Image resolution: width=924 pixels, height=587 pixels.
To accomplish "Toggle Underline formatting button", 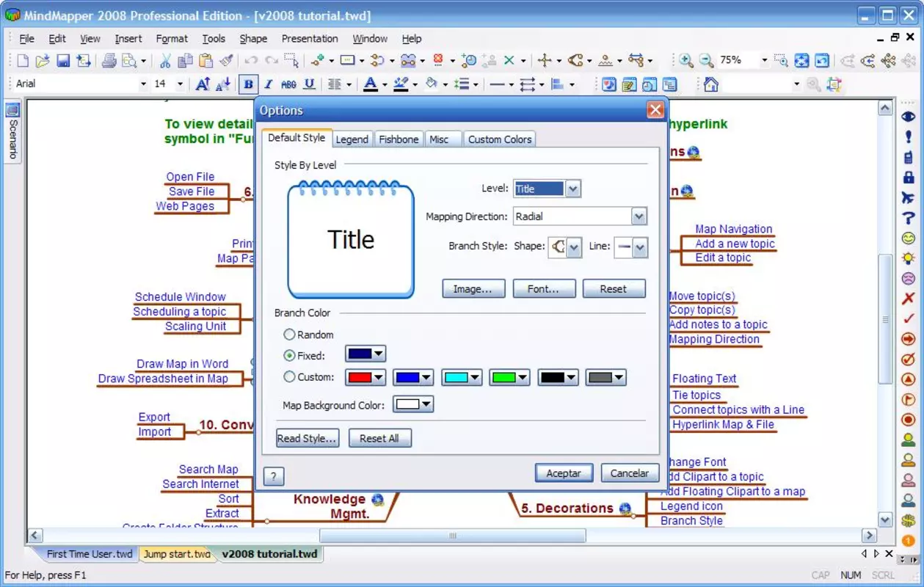I will click(x=310, y=84).
